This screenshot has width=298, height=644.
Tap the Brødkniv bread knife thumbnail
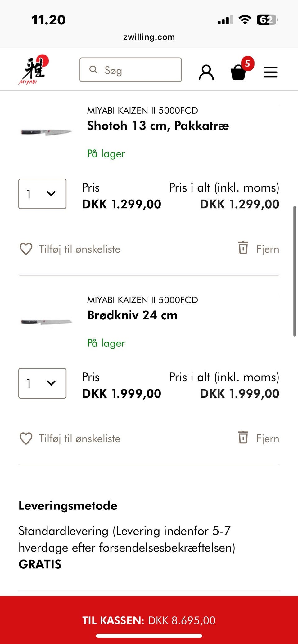[46, 322]
